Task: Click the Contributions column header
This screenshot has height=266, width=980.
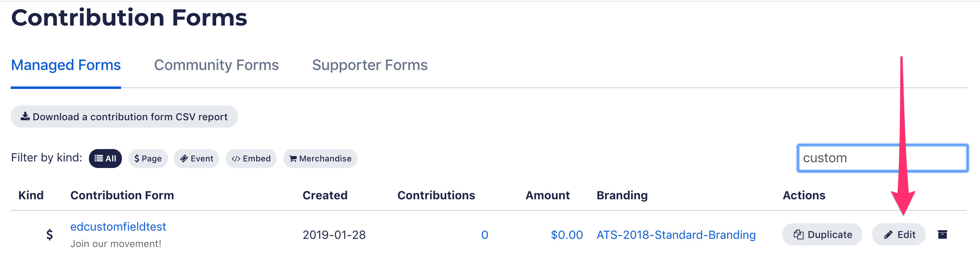Action: click(436, 195)
